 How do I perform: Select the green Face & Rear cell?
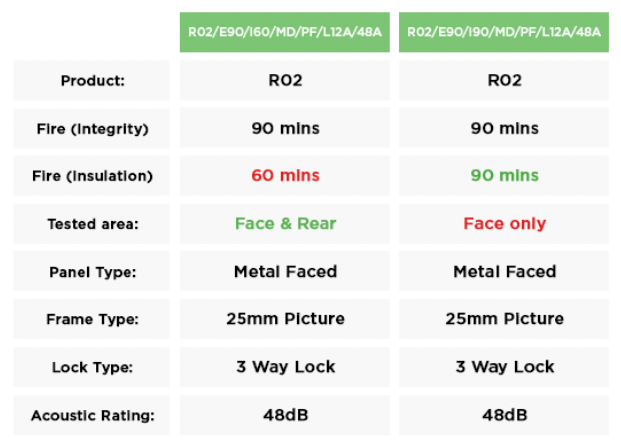tap(284, 224)
